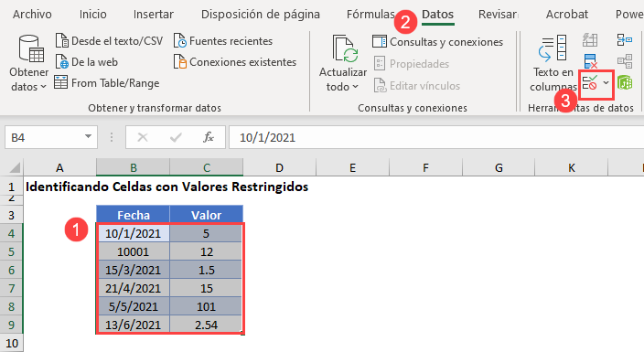
Task: Select column K header
Action: click(x=572, y=167)
